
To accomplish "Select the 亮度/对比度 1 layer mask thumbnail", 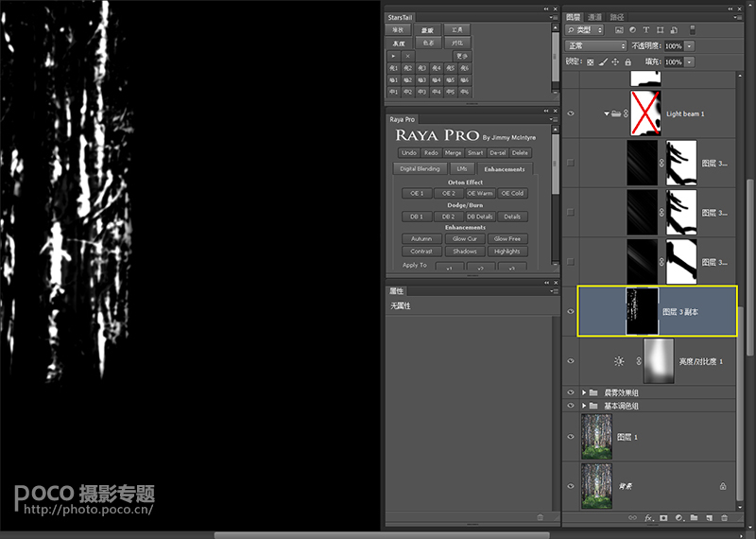I will click(659, 361).
